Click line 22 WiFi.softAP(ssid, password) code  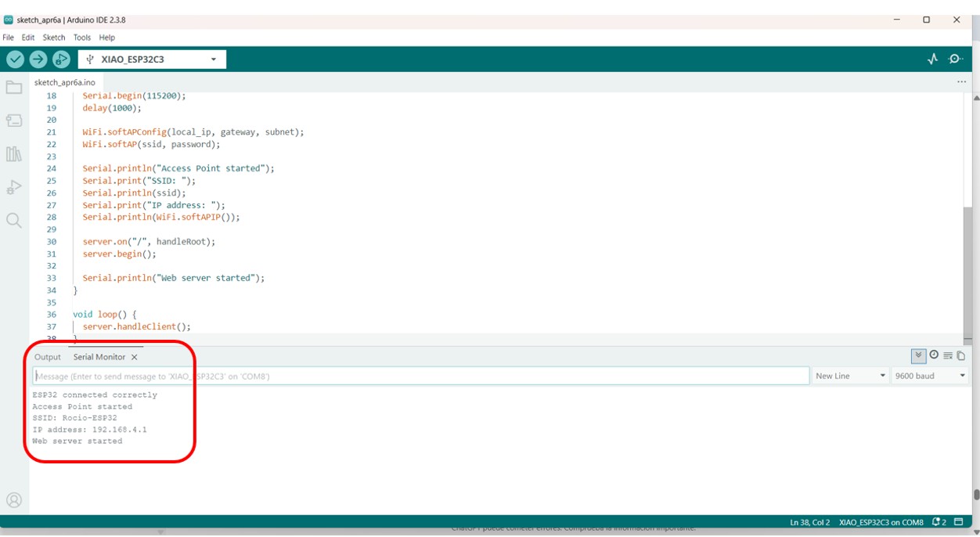pos(151,144)
